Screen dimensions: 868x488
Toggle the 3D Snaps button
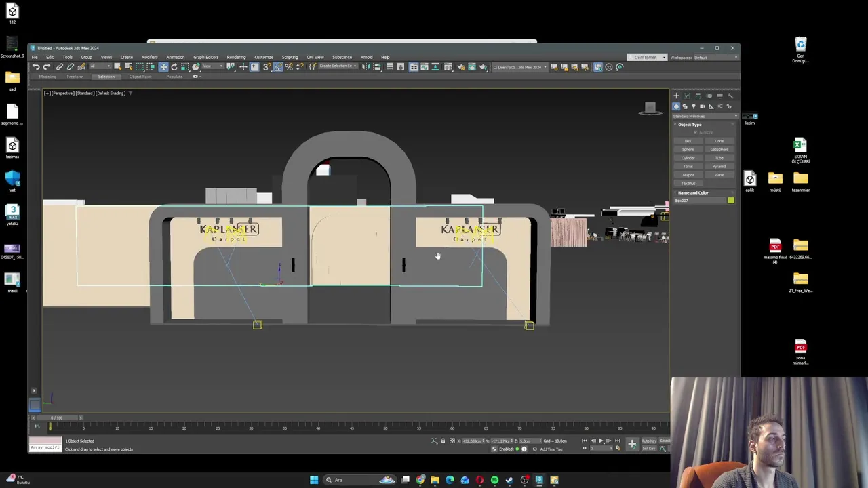267,67
